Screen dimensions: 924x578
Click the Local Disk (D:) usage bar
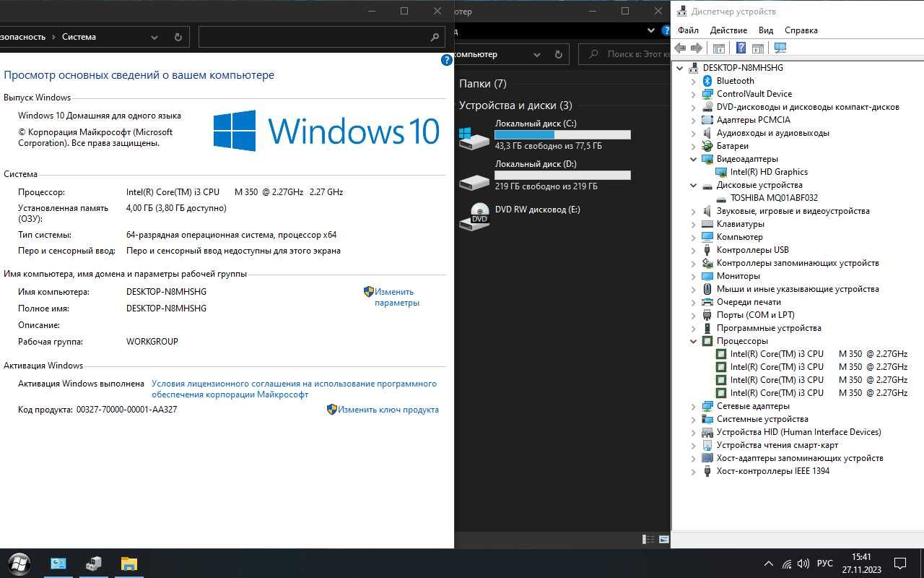[x=562, y=176]
